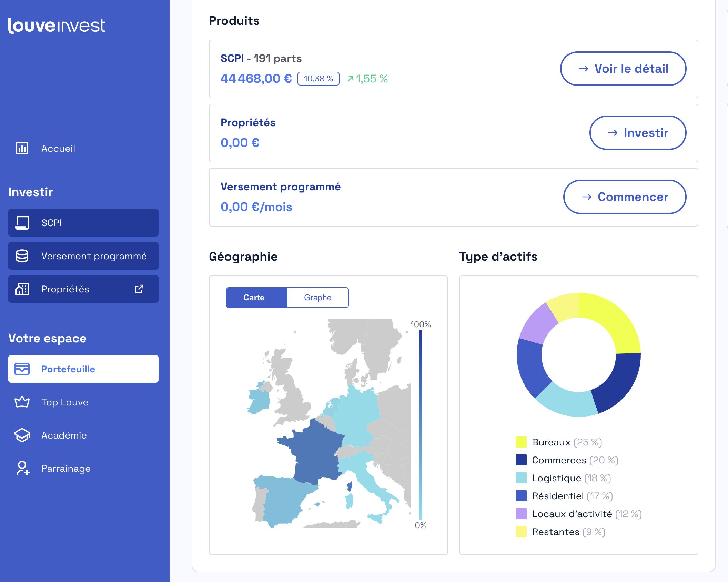This screenshot has height=582, width=728.
Task: Open the Parrainage page
Action: click(83, 468)
